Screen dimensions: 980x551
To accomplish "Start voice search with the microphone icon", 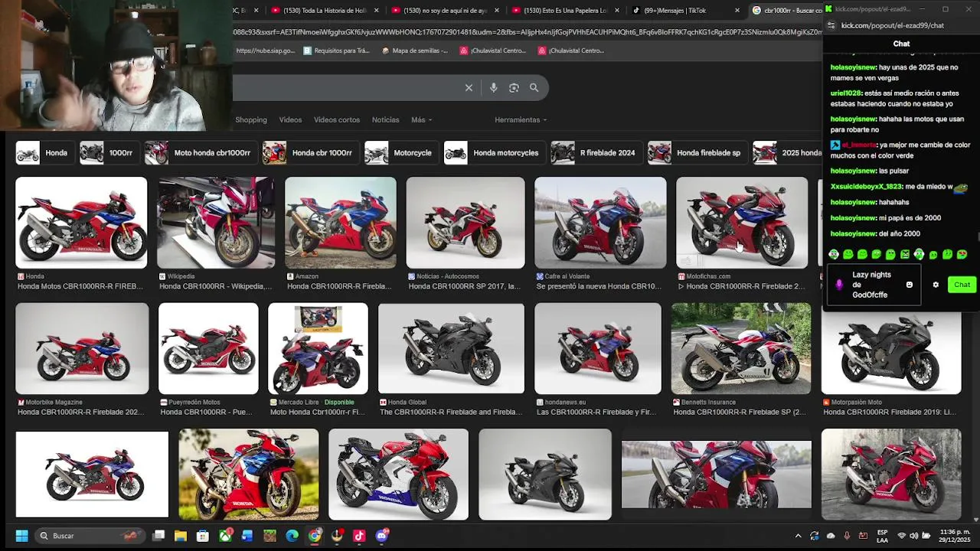I will pyautogui.click(x=493, y=88).
